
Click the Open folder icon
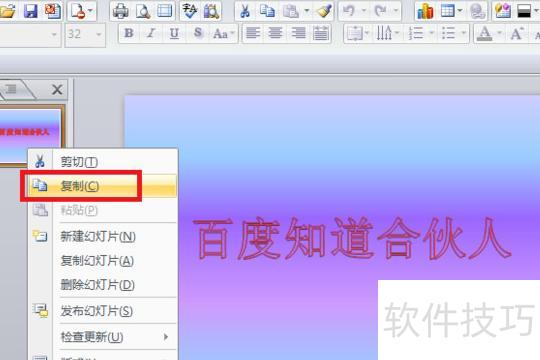click(x=7, y=11)
